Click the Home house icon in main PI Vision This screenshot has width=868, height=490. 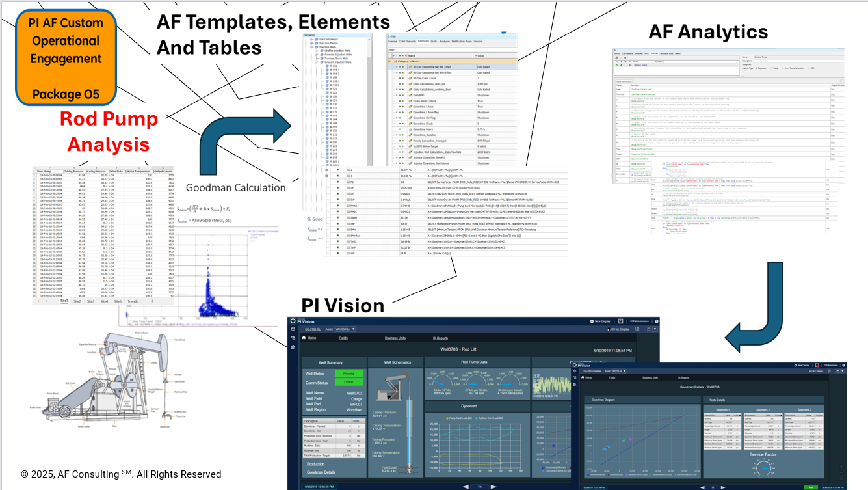304,338
